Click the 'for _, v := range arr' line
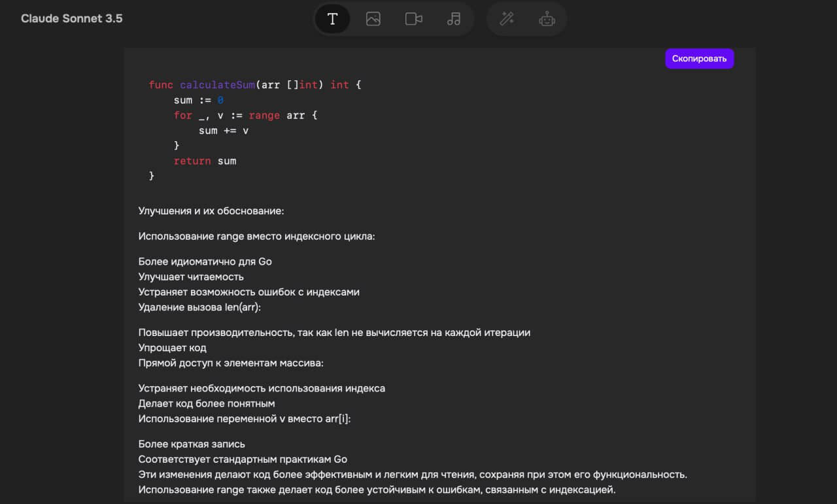This screenshot has height=504, width=837. click(x=245, y=115)
